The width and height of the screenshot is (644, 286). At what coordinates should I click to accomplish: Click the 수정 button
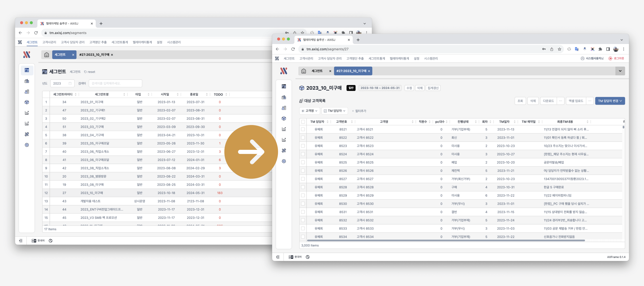coord(409,88)
